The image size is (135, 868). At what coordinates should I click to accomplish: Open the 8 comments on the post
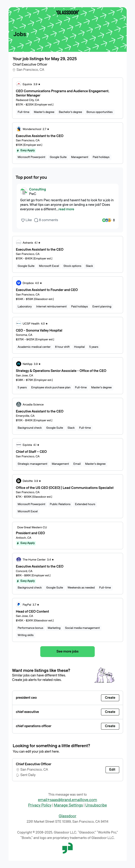pos(46,220)
